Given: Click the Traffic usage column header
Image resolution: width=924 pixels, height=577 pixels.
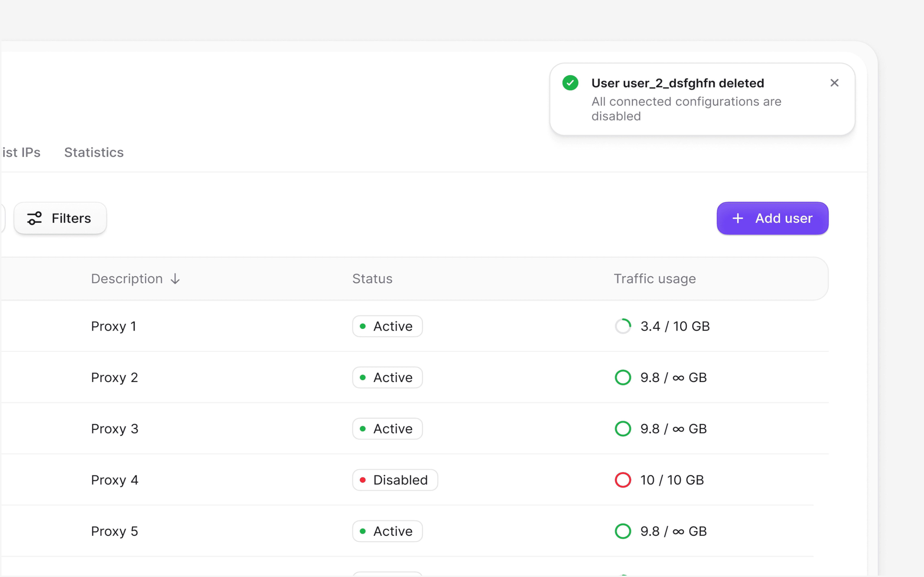Looking at the screenshot, I should coord(654,279).
